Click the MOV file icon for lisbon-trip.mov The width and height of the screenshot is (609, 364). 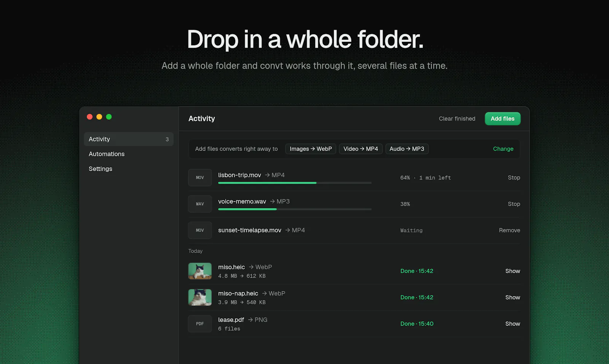pos(200,178)
